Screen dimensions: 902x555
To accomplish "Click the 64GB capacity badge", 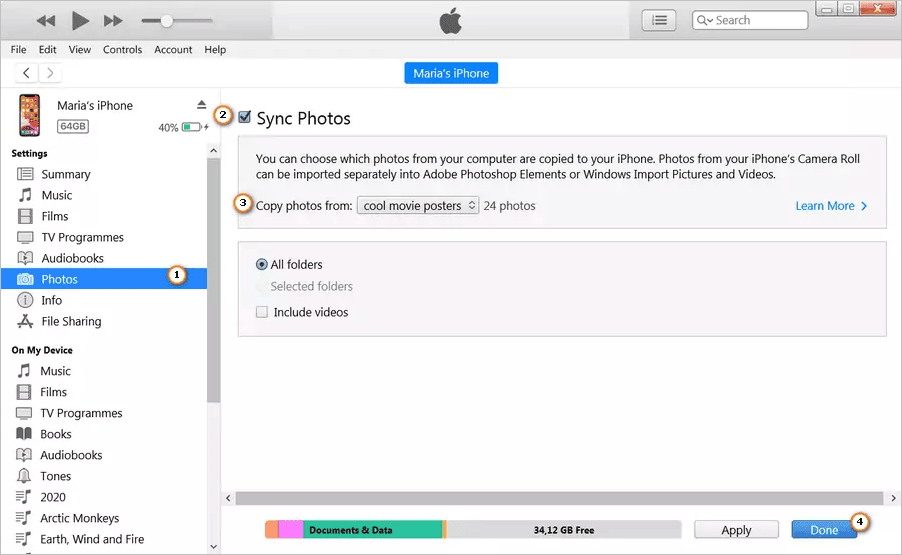I will (72, 126).
